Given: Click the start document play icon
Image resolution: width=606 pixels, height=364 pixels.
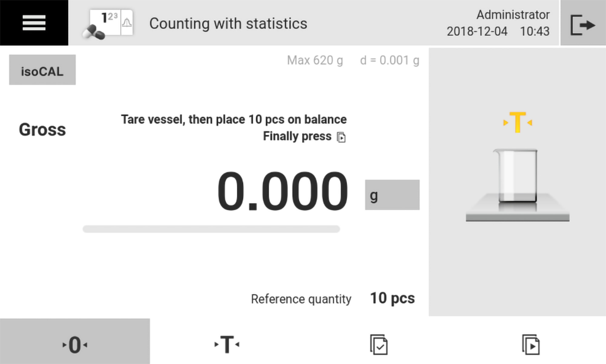Looking at the screenshot, I should tap(531, 344).
